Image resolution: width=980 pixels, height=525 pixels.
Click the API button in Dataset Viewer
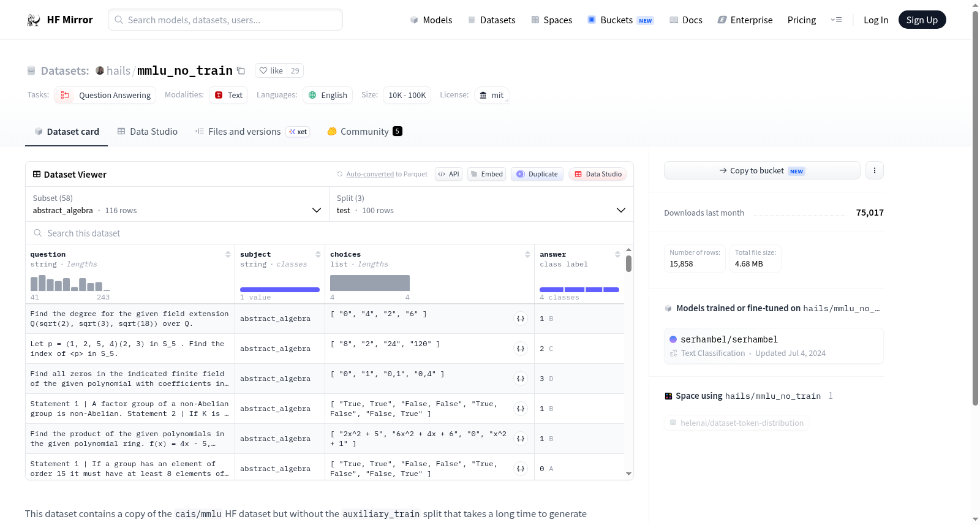pyautogui.click(x=448, y=174)
